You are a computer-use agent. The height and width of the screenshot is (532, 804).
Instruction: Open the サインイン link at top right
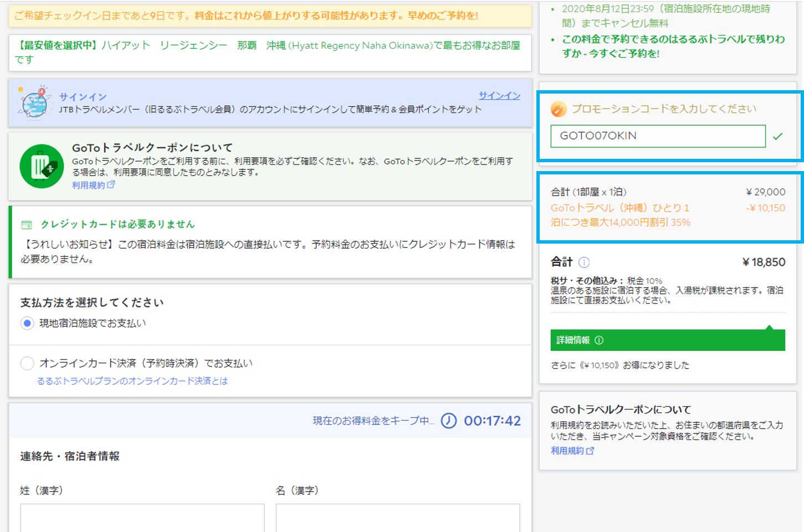tap(499, 95)
